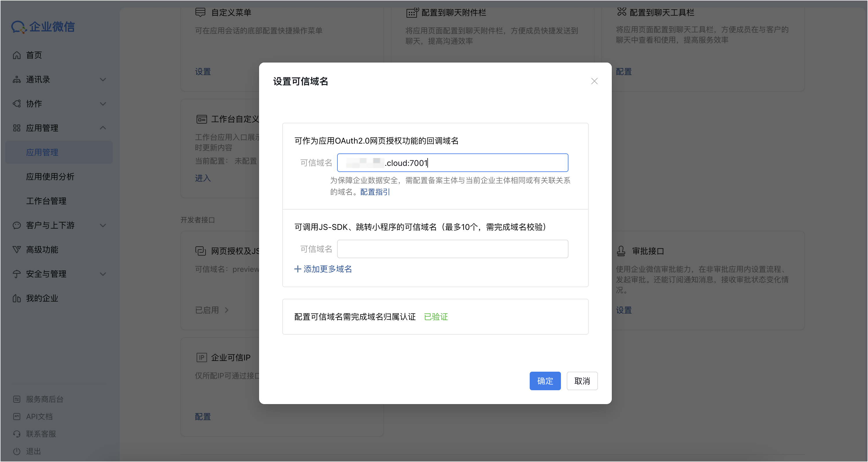868x462 pixels.
Task: Click the plus icon for 添加更多域名
Action: (298, 269)
